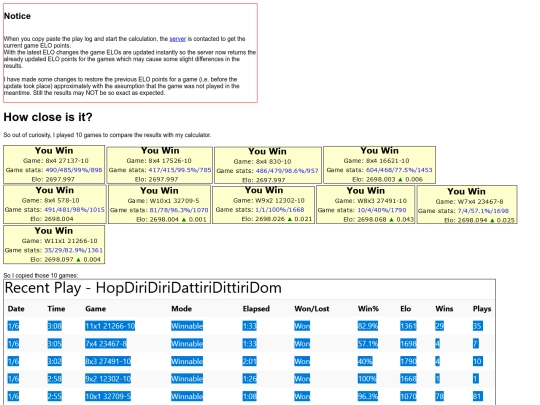Open the 'server' link in the Notice box
This screenshot has height=405, width=540.
[x=178, y=39]
